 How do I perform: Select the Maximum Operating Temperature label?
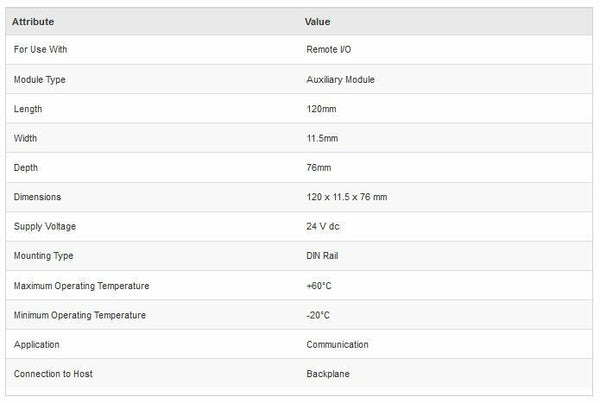point(82,286)
